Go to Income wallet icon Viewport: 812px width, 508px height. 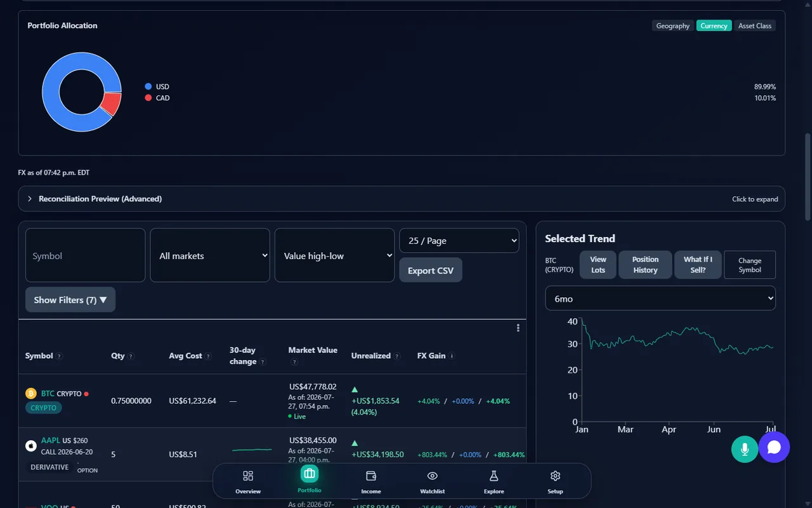tap(371, 476)
